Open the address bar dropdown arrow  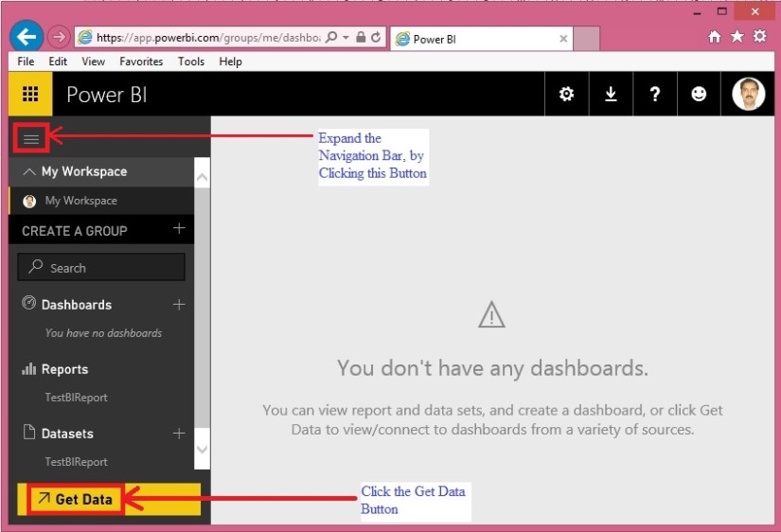click(346, 37)
